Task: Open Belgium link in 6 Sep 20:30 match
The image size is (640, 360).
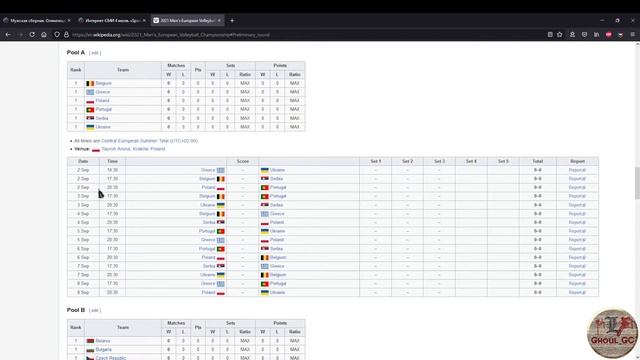Action: tap(278, 258)
